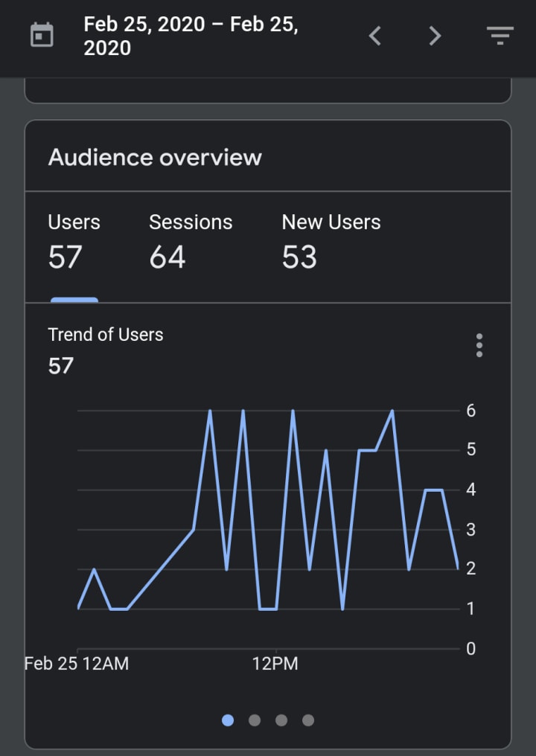Select the Users metric tab
Image resolution: width=536 pixels, height=756 pixels.
pyautogui.click(x=74, y=243)
